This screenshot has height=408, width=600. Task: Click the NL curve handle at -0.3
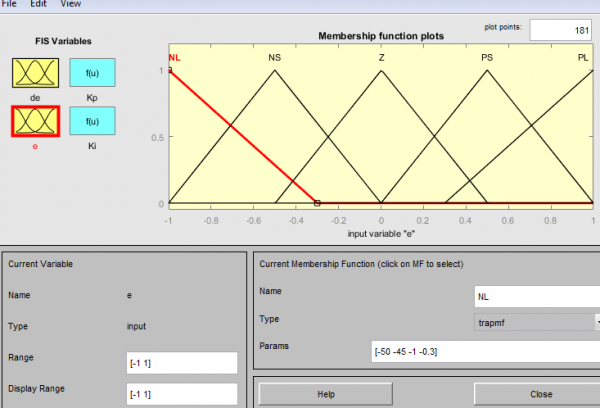tap(317, 203)
